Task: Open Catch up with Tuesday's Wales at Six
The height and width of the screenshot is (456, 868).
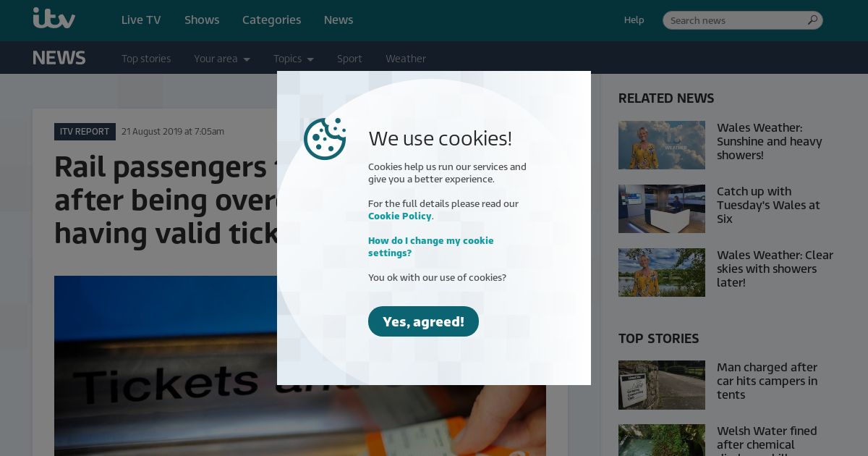Action: click(x=768, y=205)
